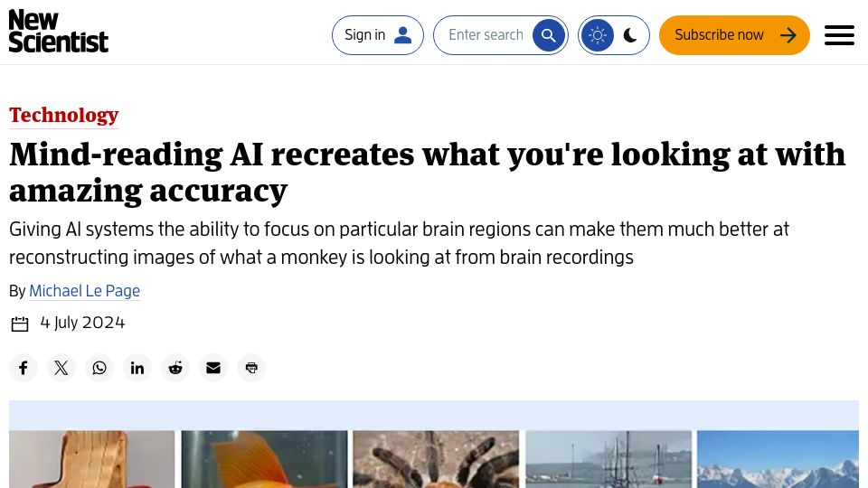The image size is (868, 488).
Task: Switch to dark mode moon icon
Action: 630,35
